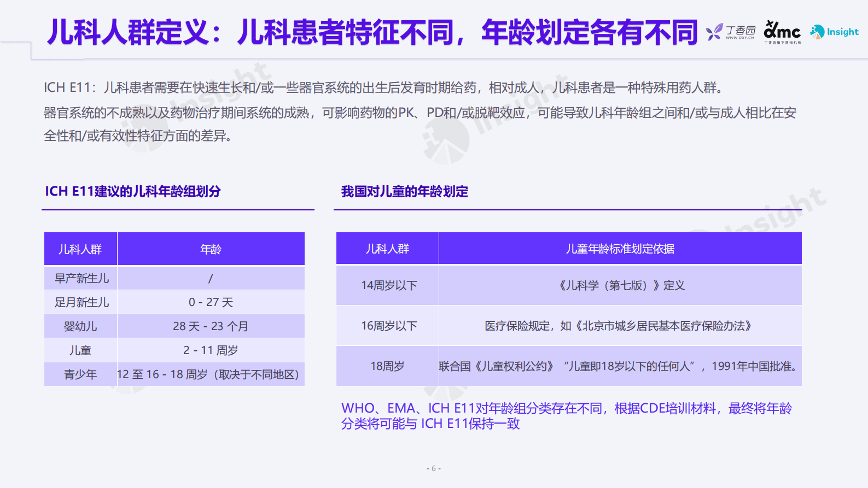This screenshot has width=868, height=488.
Task: Select the 足月新生儿 cell
Action: [81, 302]
